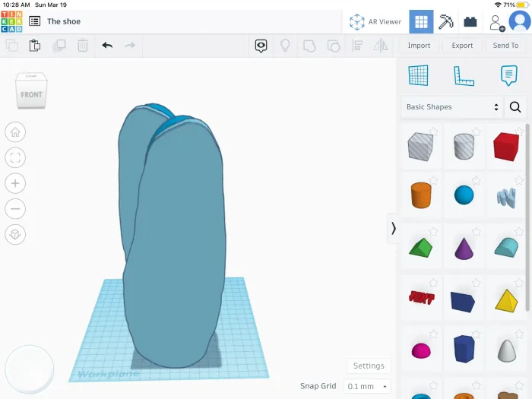
Task: Open the Tinkercad logo home
Action: (x=12, y=21)
